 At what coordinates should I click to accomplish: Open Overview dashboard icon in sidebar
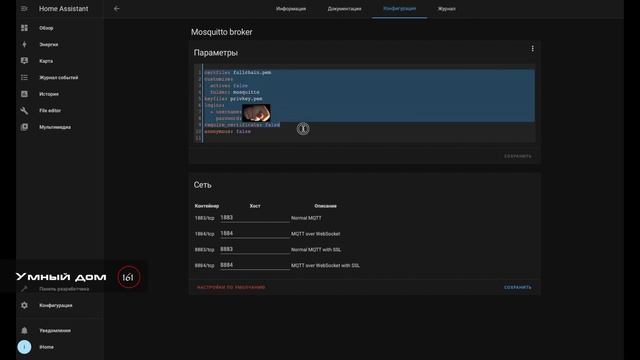click(x=24, y=28)
